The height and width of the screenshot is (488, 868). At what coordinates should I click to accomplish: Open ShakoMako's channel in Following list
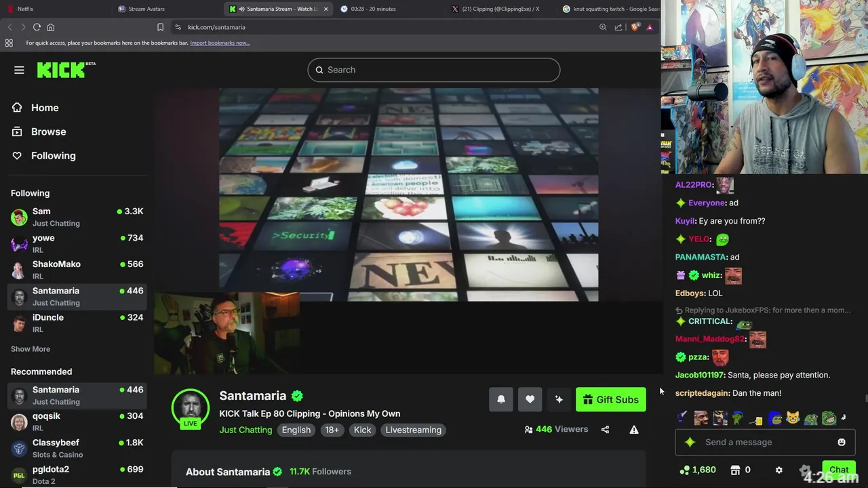tap(77, 270)
